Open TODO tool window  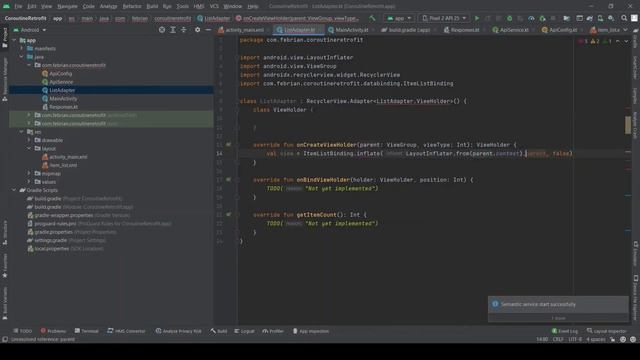click(x=22, y=331)
